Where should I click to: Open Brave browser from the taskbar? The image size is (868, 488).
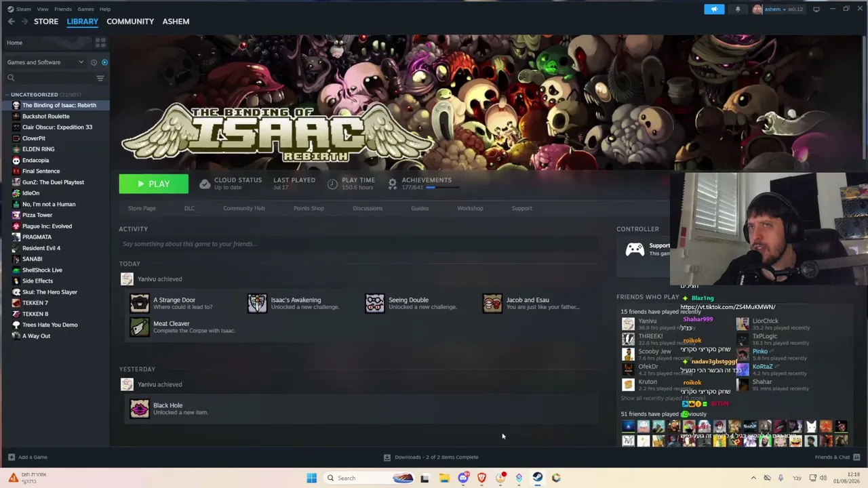pyautogui.click(x=481, y=478)
